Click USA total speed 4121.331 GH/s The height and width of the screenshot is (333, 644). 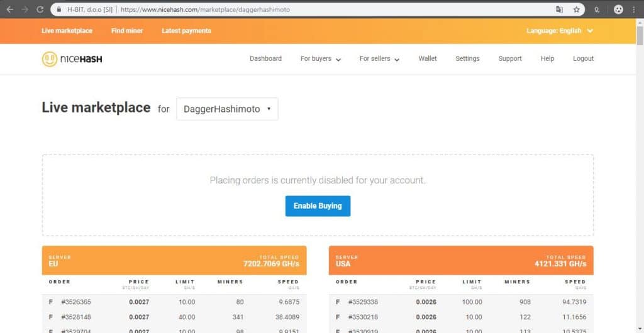pyautogui.click(x=560, y=264)
